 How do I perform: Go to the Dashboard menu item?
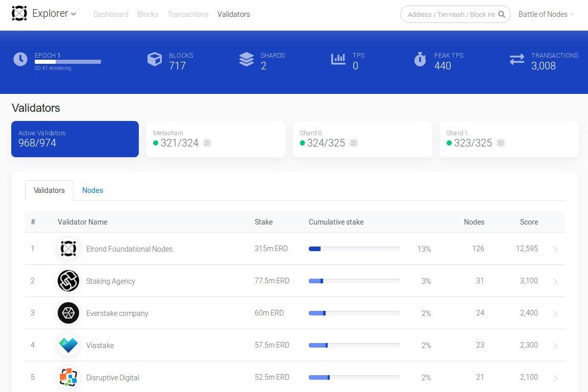click(x=111, y=14)
